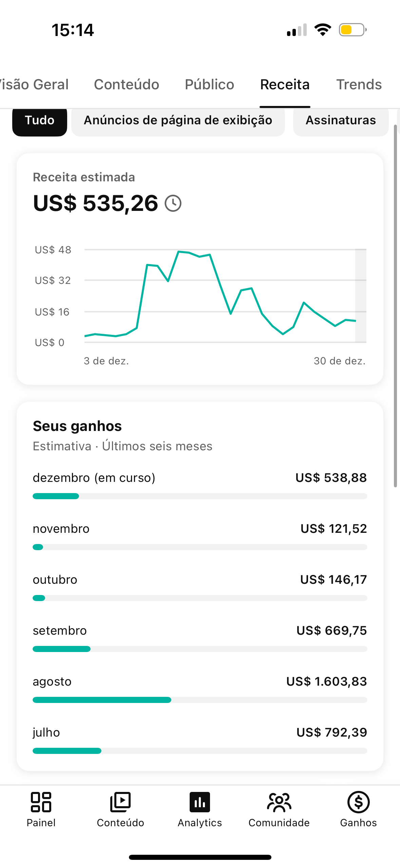Screen dimensions: 400x868
Task: Switch to the Público tab
Action: pyautogui.click(x=209, y=85)
